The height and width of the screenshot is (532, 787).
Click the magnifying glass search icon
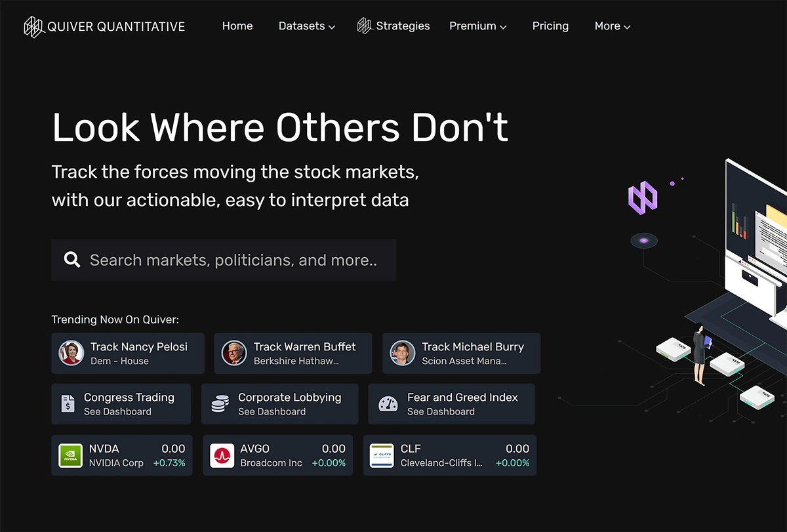pos(72,260)
